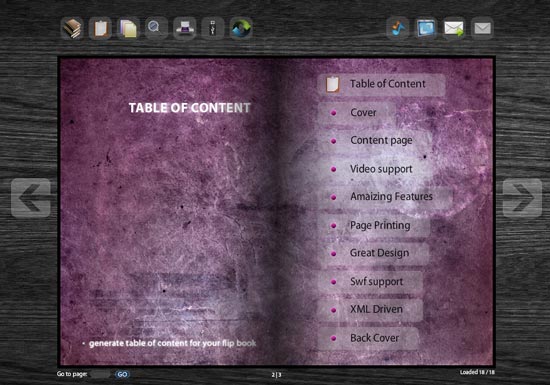Focus the Go to page input field
The height and width of the screenshot is (385, 550).
(x=101, y=374)
